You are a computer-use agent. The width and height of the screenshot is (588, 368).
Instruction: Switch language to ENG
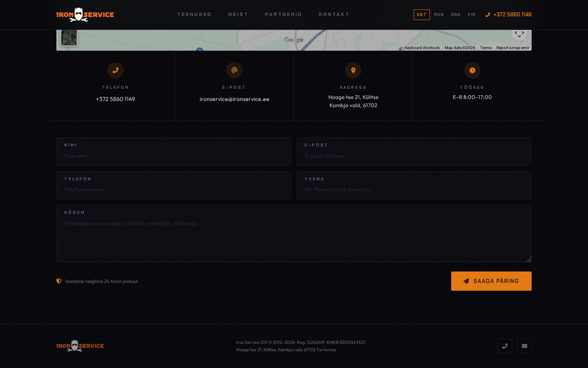[x=456, y=15]
